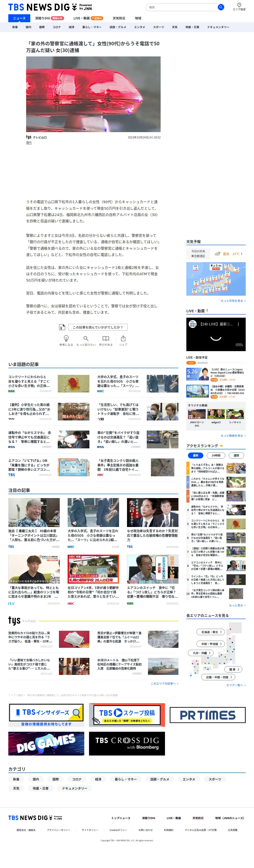
Task: Open the エリア設定 location pin icon
Action: click(239, 5)
